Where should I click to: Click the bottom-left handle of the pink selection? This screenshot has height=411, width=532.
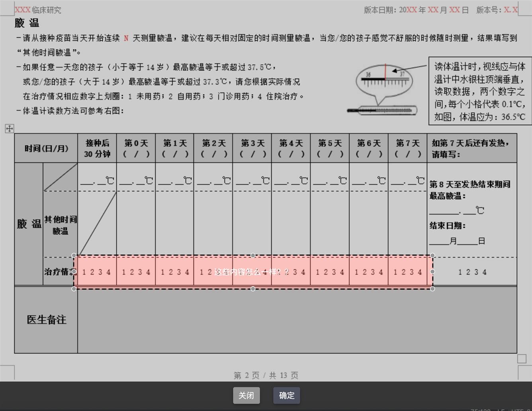click(74, 289)
